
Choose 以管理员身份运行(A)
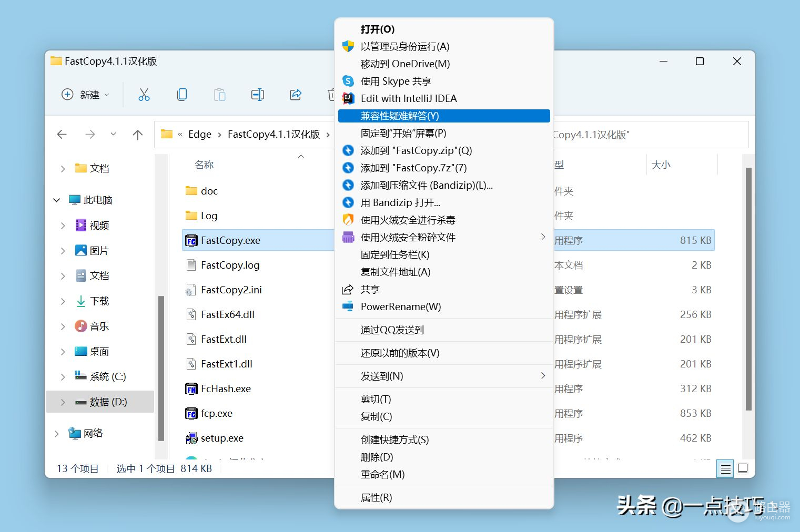[x=444, y=47]
